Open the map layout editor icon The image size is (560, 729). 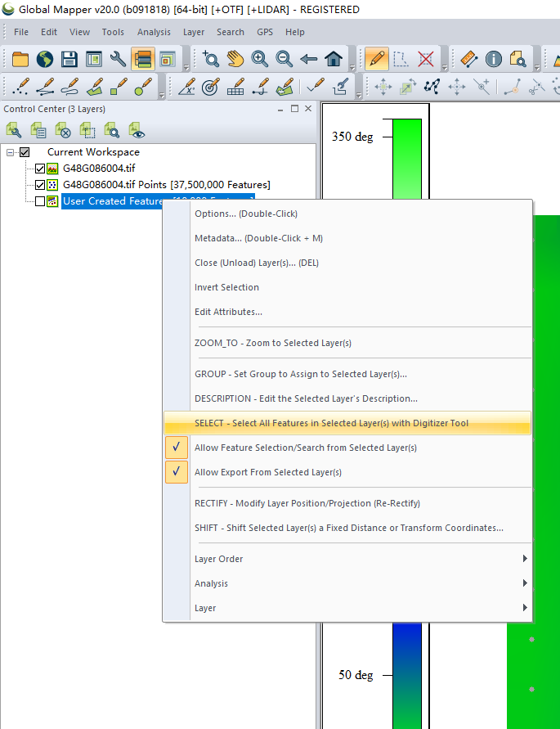94,59
